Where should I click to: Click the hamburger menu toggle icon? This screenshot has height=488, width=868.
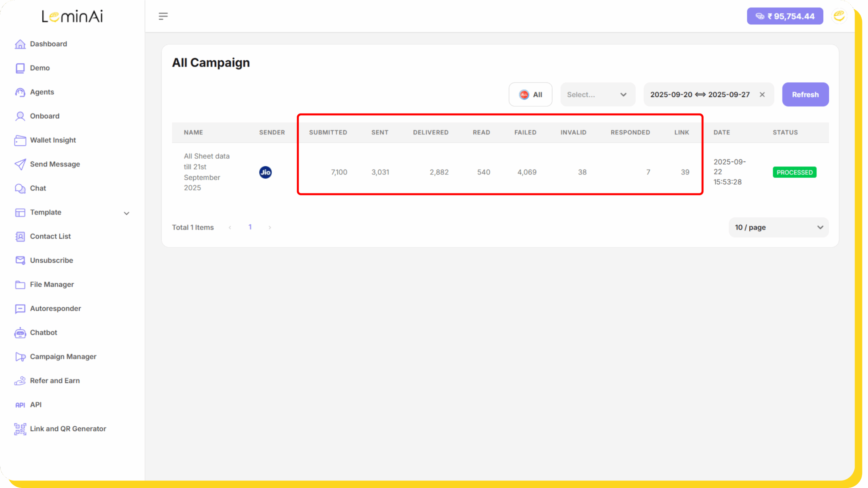(163, 16)
